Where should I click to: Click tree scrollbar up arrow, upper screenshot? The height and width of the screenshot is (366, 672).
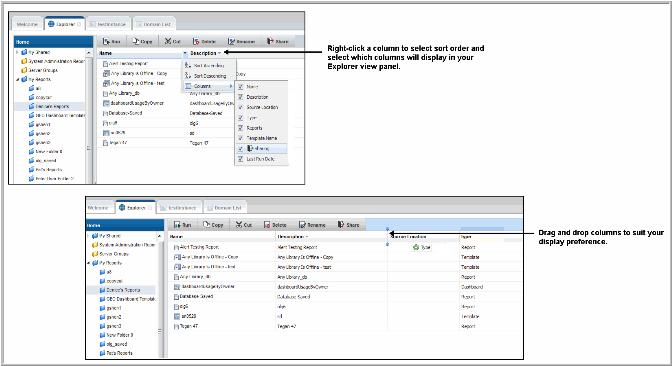click(x=89, y=52)
